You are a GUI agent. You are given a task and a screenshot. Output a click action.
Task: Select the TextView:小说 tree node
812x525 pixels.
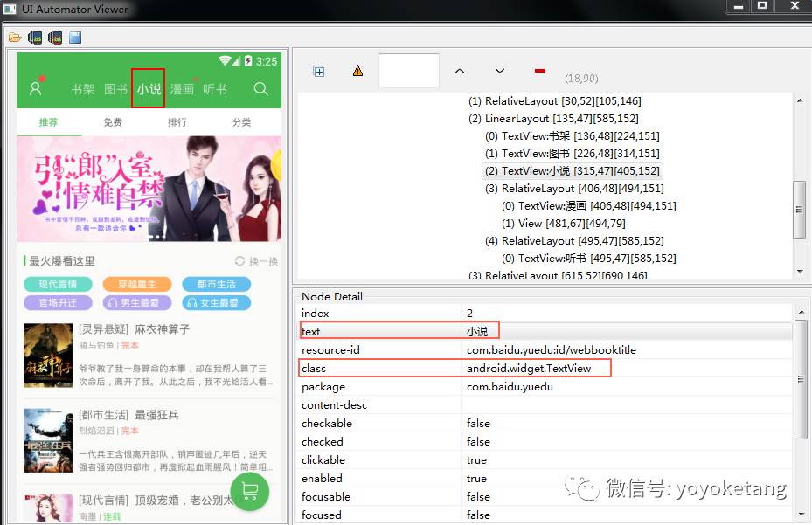[573, 171]
